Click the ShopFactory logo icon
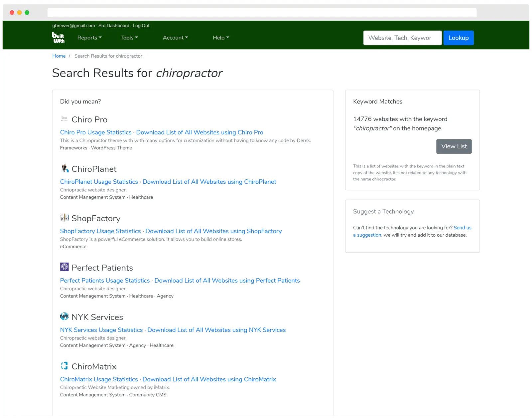Viewport: 532px width, 420px height. pos(65,218)
